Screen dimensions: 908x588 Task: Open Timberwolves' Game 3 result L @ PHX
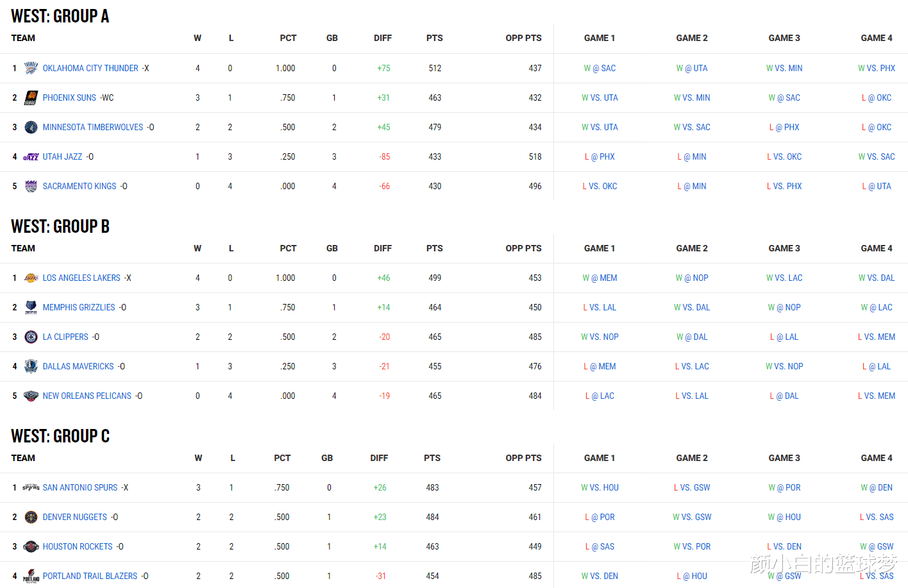click(x=784, y=127)
